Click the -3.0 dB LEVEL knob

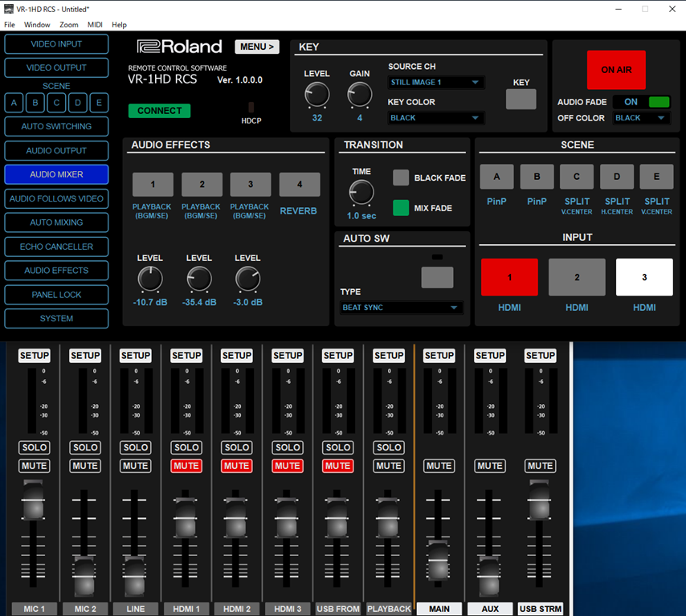(x=247, y=279)
